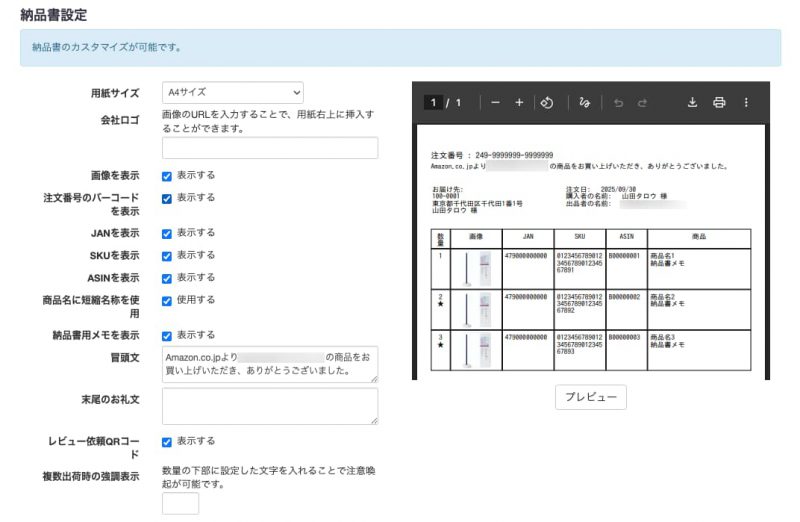Uncheck the ASINを表示 checkbox
The image size is (800, 522).
click(167, 278)
